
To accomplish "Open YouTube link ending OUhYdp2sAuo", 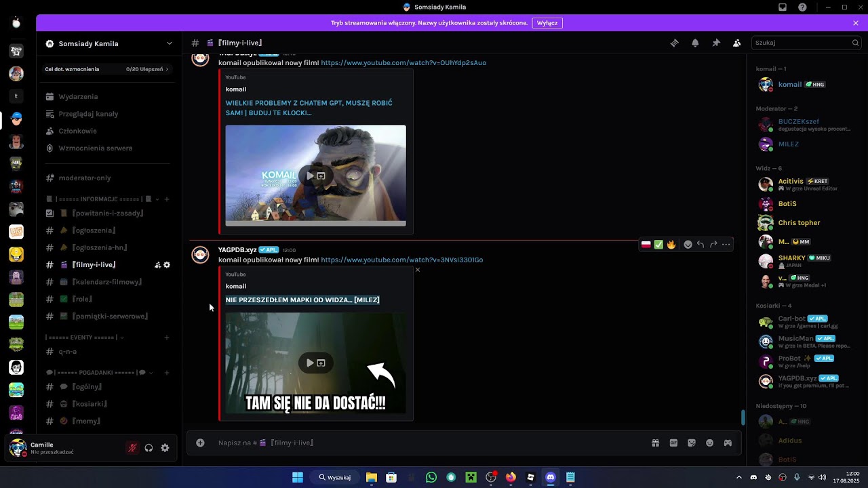I will [x=403, y=63].
